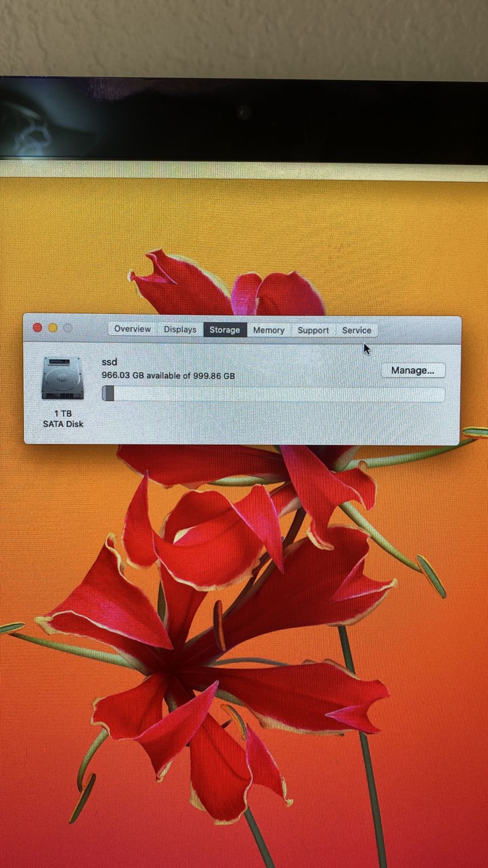Click the '1 TB' capacity label
This screenshot has width=488, height=868.
tap(63, 413)
